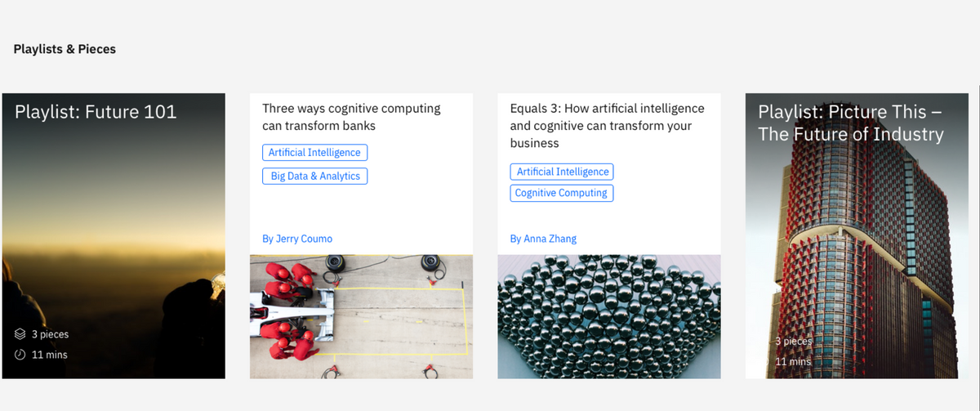The width and height of the screenshot is (980, 411).
Task: Click the clock icon beside 11 mins
Action: [x=20, y=355]
